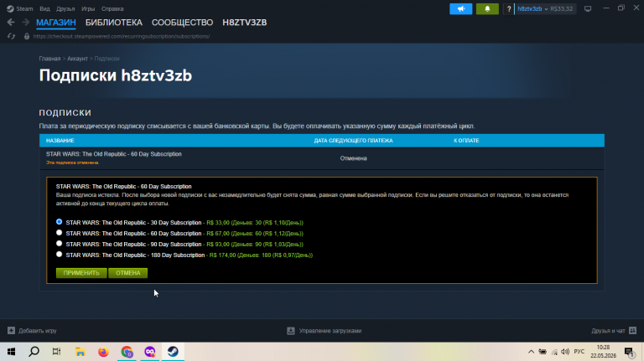The height and width of the screenshot is (361, 644).
Task: Click the downloads icon at the bottom
Action: tap(291, 331)
